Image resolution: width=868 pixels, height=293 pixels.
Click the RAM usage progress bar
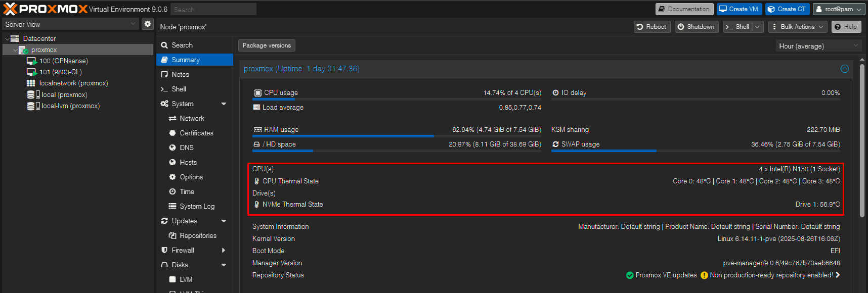pos(397,136)
